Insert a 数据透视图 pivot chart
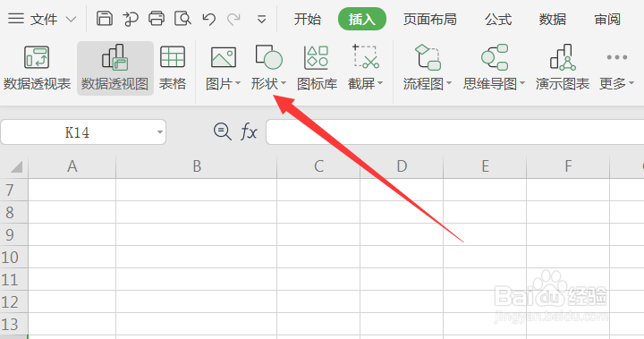644x339 pixels. point(115,68)
